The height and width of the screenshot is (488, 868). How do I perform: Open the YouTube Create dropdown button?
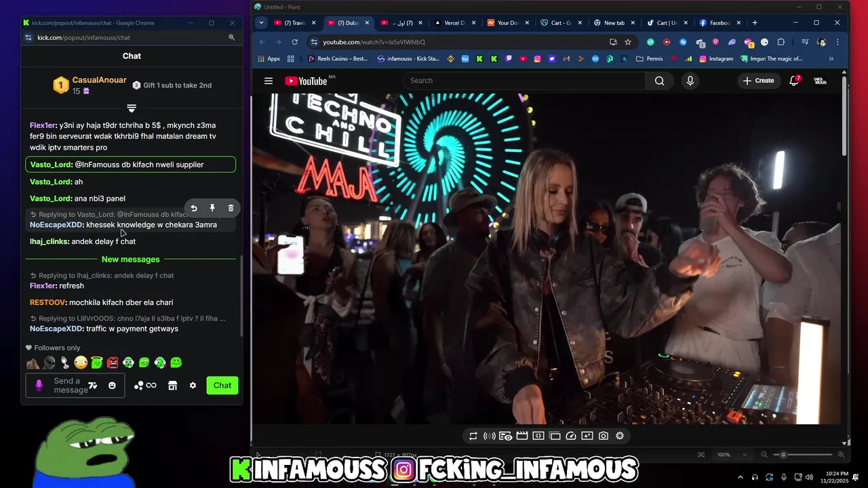(758, 81)
